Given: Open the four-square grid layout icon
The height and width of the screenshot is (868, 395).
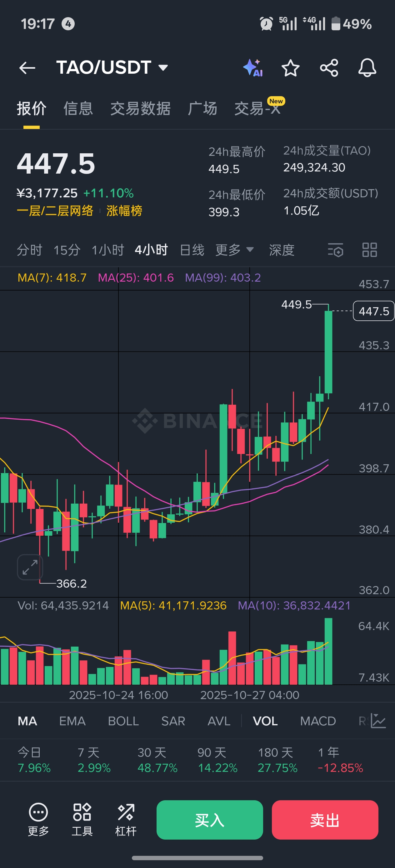Looking at the screenshot, I should coord(369,250).
